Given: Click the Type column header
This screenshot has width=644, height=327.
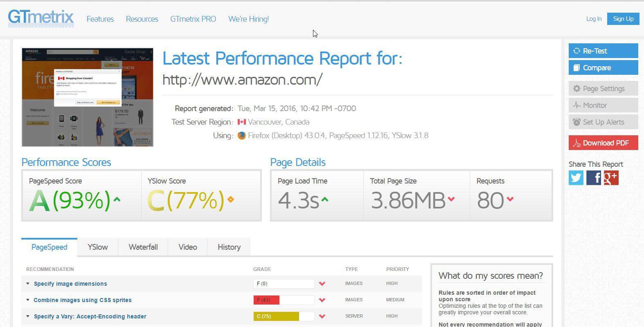Looking at the screenshot, I should [x=351, y=269].
